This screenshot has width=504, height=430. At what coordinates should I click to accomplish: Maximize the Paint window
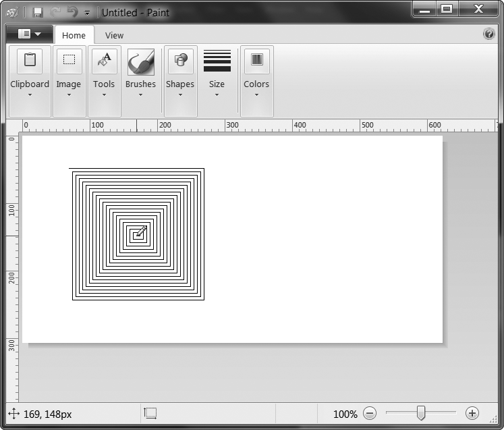[x=447, y=9]
